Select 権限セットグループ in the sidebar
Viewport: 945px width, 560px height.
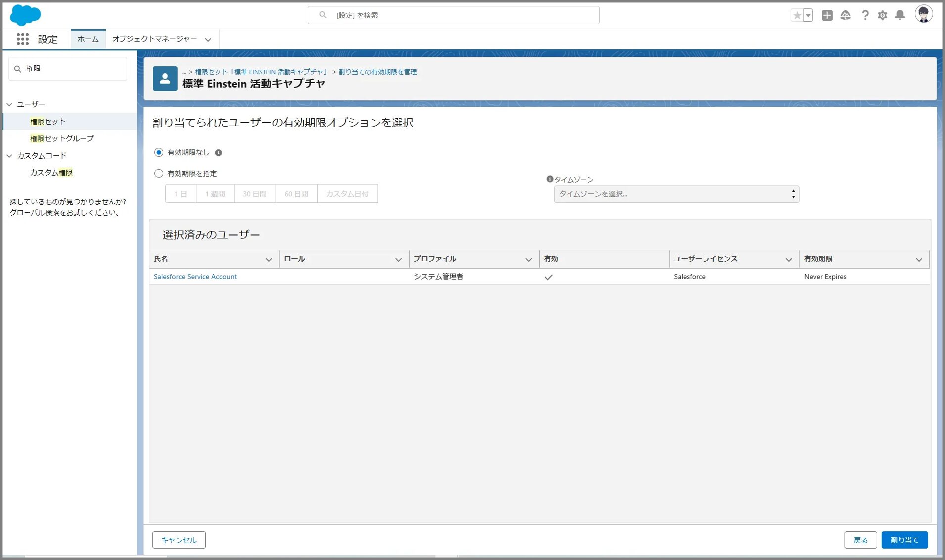click(62, 139)
